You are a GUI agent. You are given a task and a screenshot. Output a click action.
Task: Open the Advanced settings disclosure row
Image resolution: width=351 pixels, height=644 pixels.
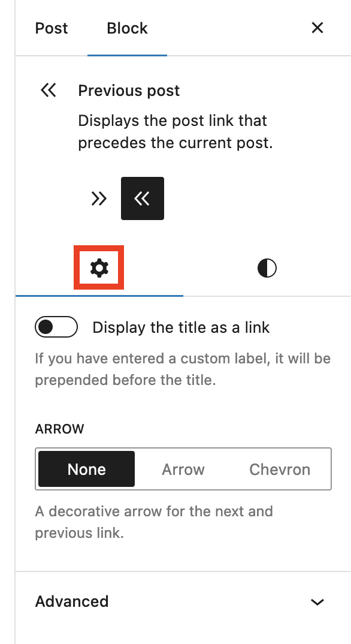pyautogui.click(x=180, y=601)
